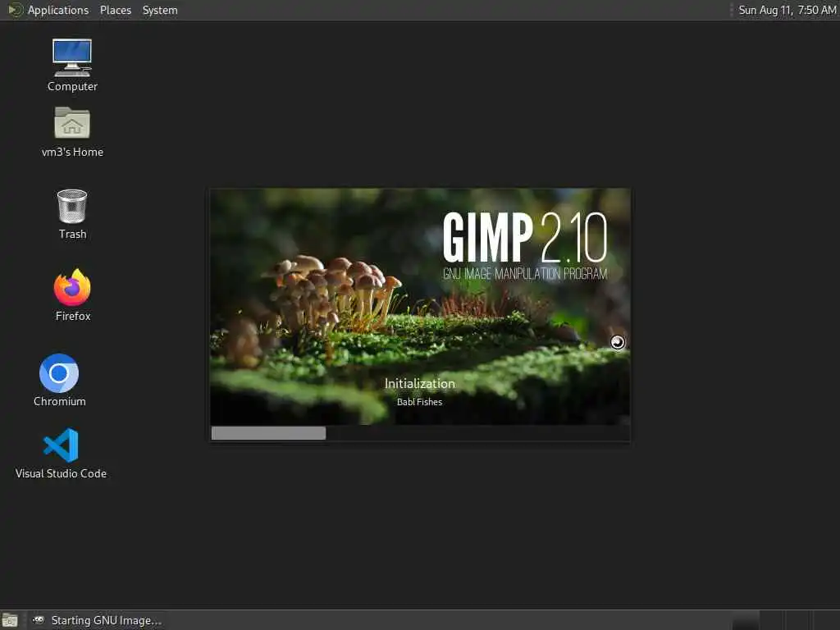Launch Chromium from the desktop
The width and height of the screenshot is (840, 630).
click(x=59, y=380)
